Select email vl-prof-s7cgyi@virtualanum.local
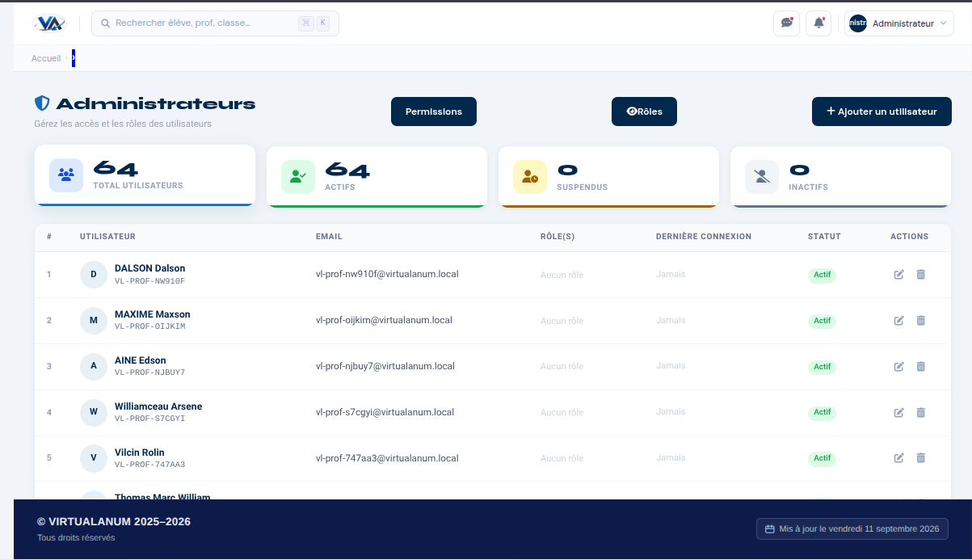Image resolution: width=972 pixels, height=560 pixels. coord(385,412)
